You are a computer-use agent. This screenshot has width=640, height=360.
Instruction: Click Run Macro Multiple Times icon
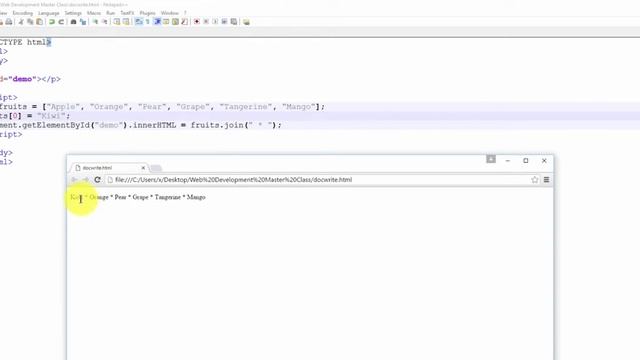[224, 22]
